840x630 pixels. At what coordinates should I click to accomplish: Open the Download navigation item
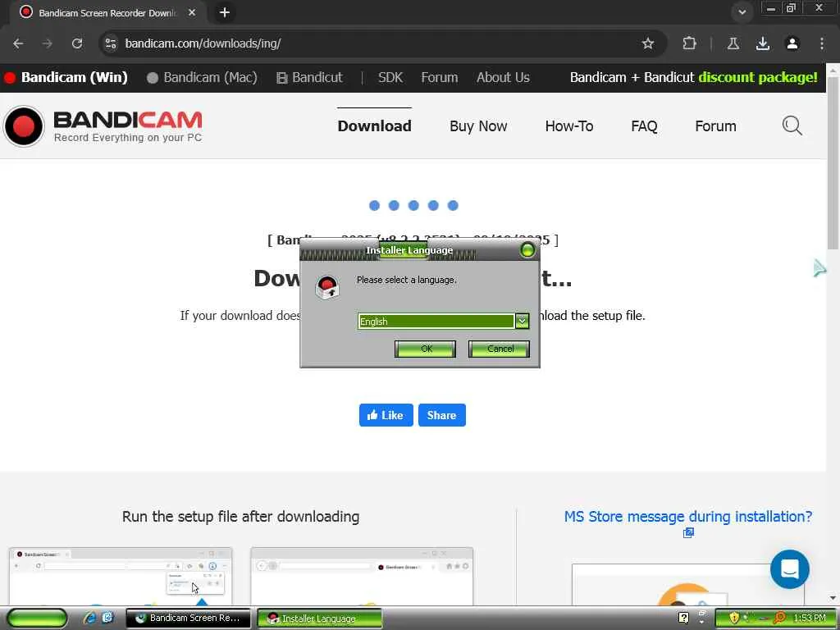[374, 126]
